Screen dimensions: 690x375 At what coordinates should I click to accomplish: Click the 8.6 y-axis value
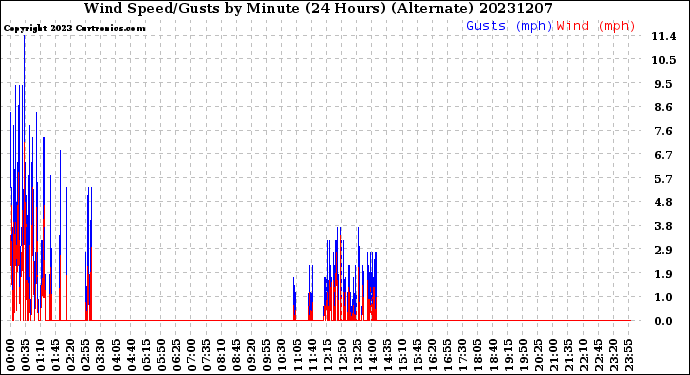(x=664, y=107)
